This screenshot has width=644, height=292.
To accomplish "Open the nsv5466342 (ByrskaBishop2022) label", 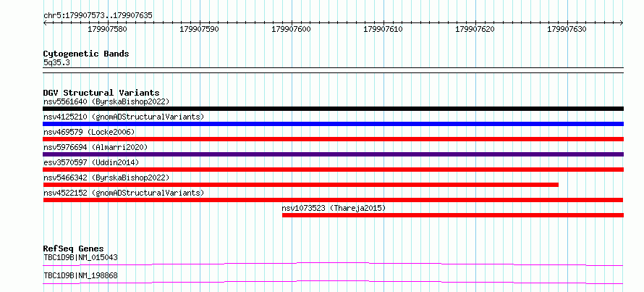I will (106, 178).
